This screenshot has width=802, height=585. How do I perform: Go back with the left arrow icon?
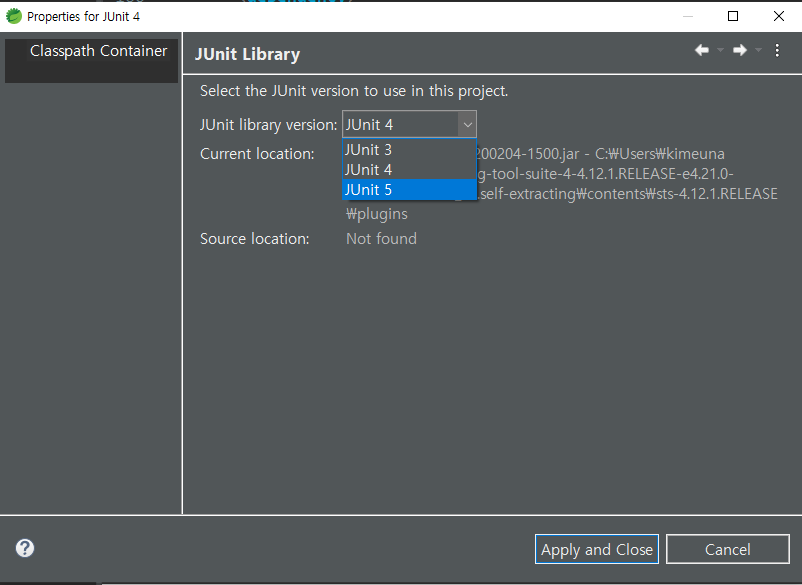[702, 50]
